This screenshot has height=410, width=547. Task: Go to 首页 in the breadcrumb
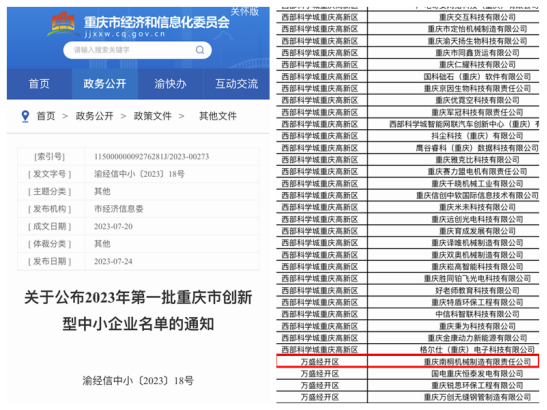pos(46,116)
